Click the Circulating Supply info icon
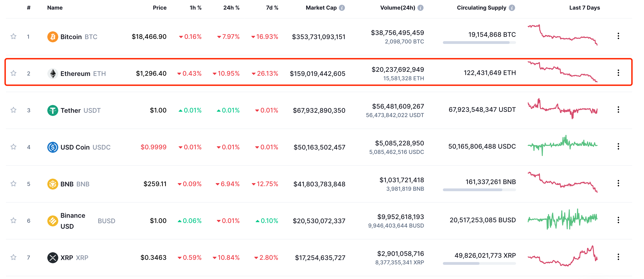The height and width of the screenshot is (279, 644). coord(512,8)
